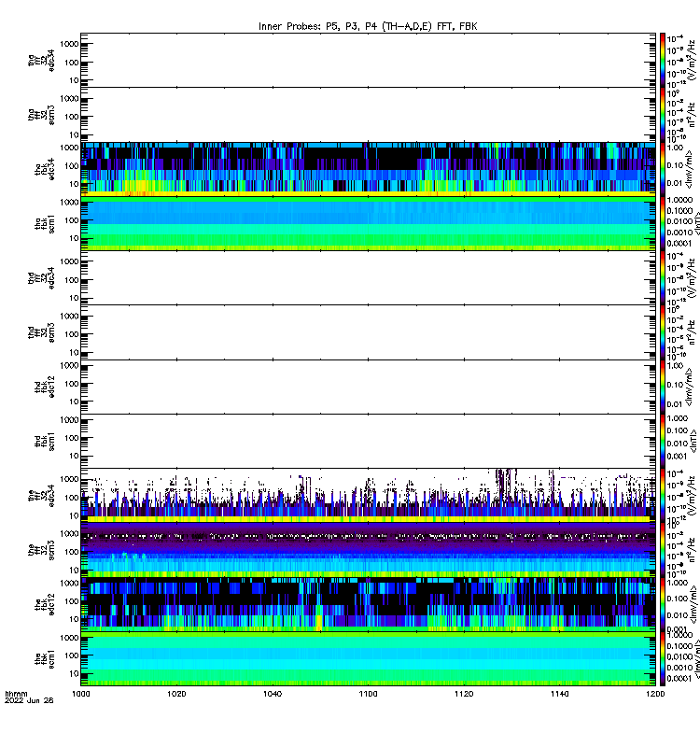Image resolution: width=700 pixels, height=747 pixels.
Task: Click the 'the fbk edc12' y-axis label
Action: (45, 604)
